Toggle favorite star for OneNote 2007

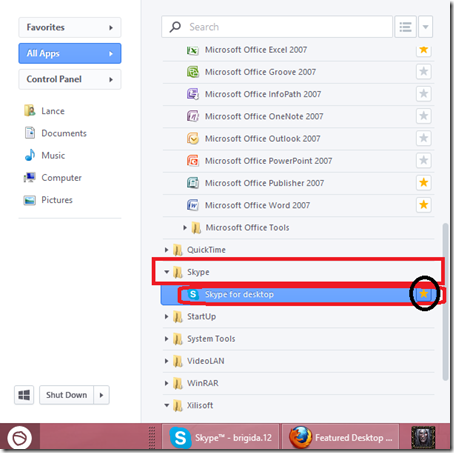pos(424,116)
